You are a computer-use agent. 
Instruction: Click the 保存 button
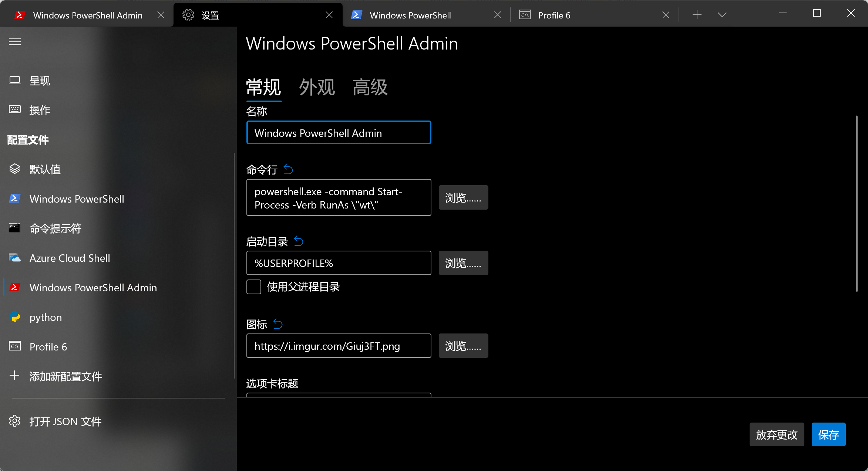tap(828, 434)
